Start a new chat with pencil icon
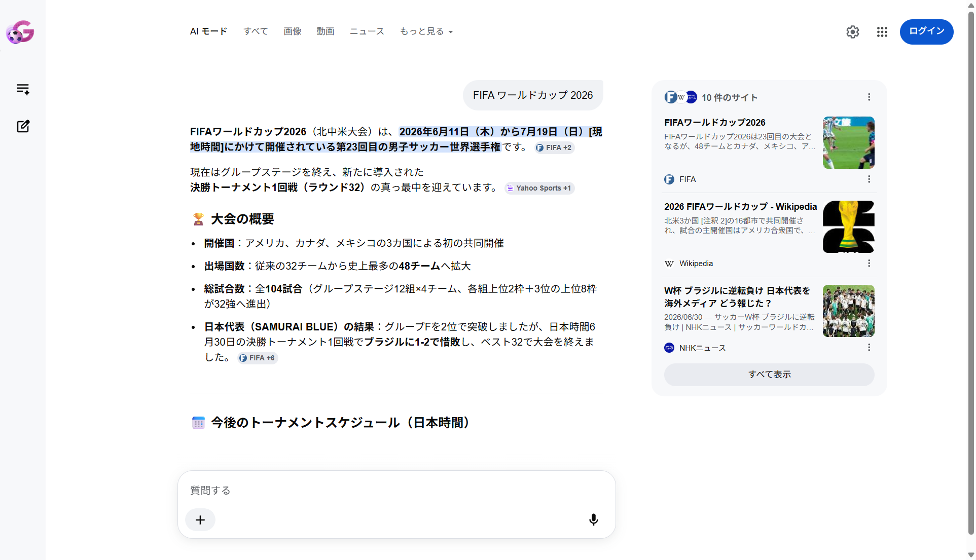 click(x=23, y=126)
